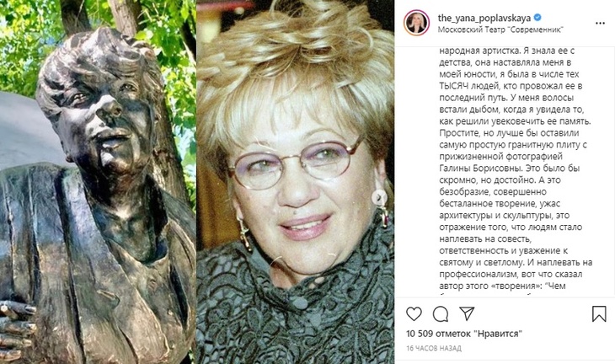The width and height of the screenshot is (615, 364).
Task: Click the "16 часов назад" timestamp
Action: pos(434,348)
